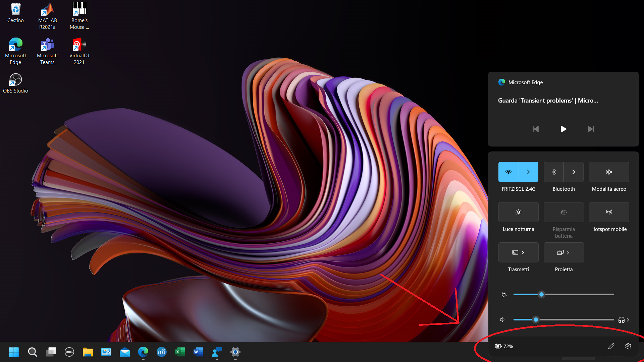Viewport: 644px width, 362px height.
Task: Toggle Wi-Fi FRITZ!SCL 2.4G off
Action: click(x=508, y=172)
